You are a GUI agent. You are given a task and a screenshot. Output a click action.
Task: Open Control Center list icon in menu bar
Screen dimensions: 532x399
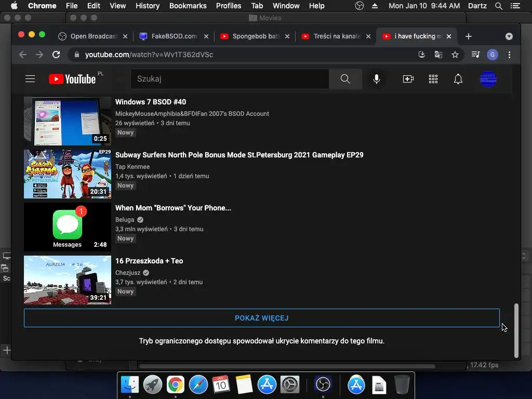point(515,6)
